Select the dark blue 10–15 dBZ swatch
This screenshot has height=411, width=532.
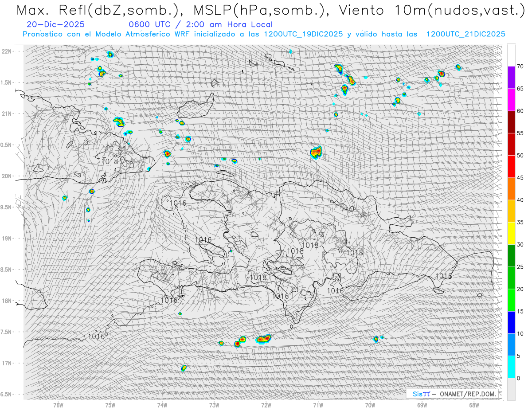(x=511, y=322)
